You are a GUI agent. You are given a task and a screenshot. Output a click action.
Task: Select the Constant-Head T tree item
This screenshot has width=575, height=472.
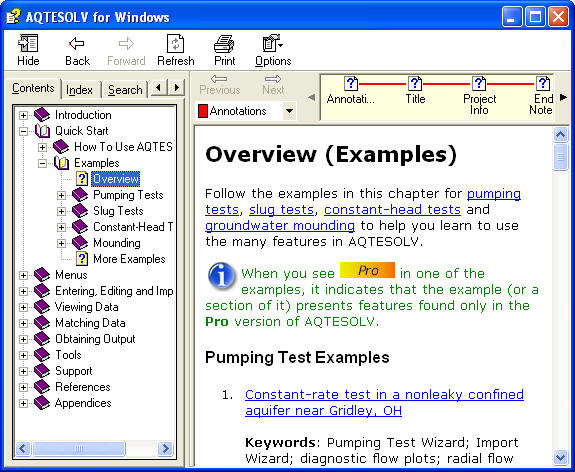[133, 227]
